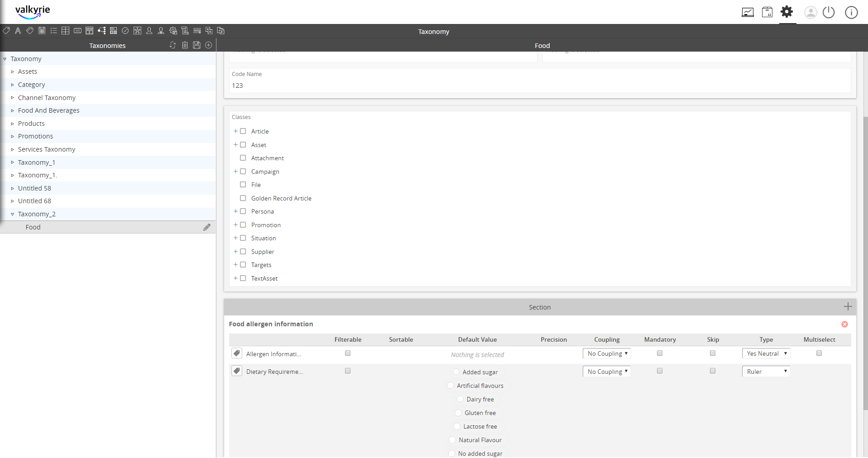The image size is (868, 458).
Task: Open Coupling dropdown for Dietary Requirements
Action: (x=607, y=372)
